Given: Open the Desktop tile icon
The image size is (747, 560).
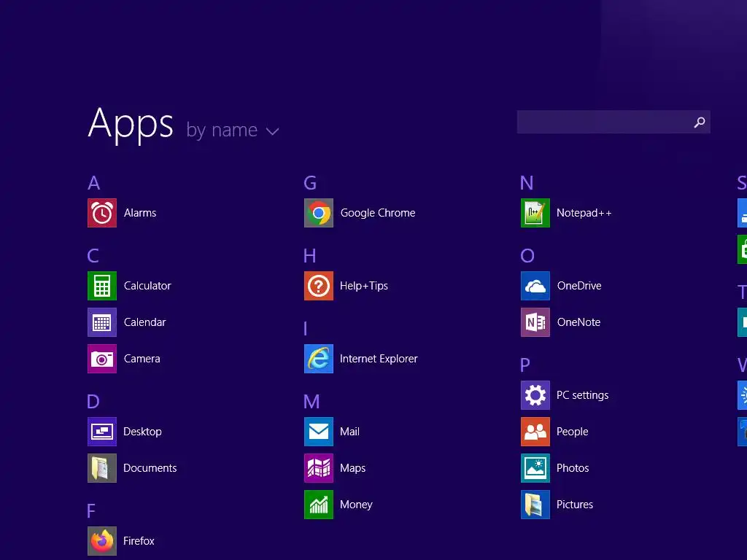Looking at the screenshot, I should pyautogui.click(x=102, y=432).
